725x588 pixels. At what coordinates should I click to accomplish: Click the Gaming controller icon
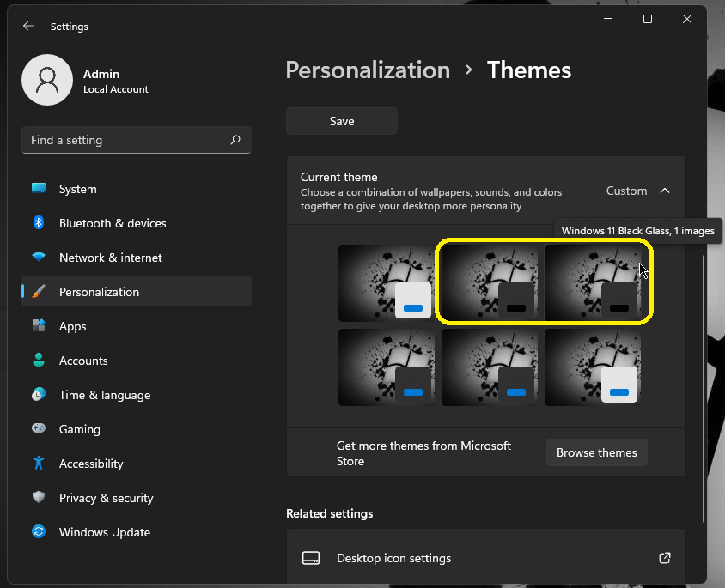tap(39, 428)
